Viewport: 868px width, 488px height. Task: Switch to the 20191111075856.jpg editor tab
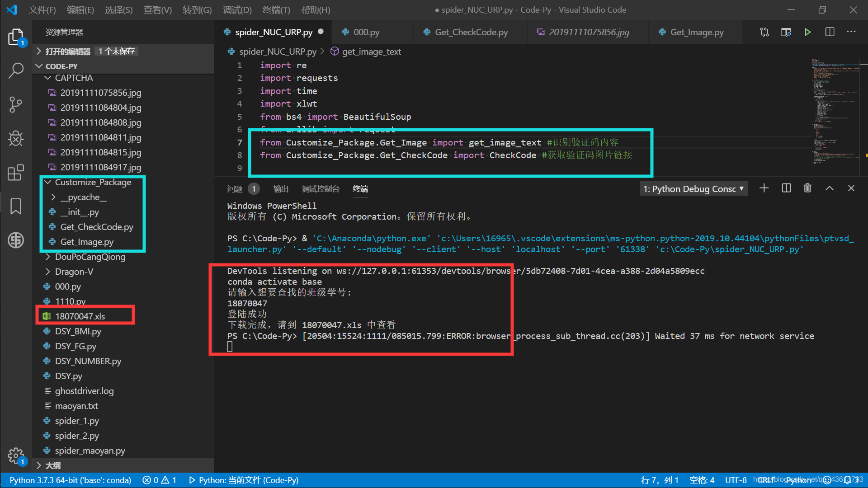(589, 32)
